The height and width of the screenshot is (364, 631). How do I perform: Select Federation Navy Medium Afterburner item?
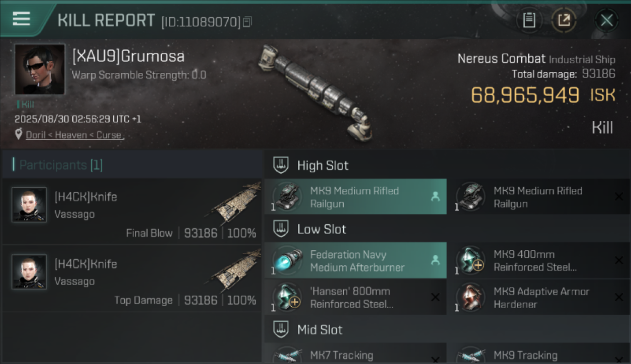[356, 261]
